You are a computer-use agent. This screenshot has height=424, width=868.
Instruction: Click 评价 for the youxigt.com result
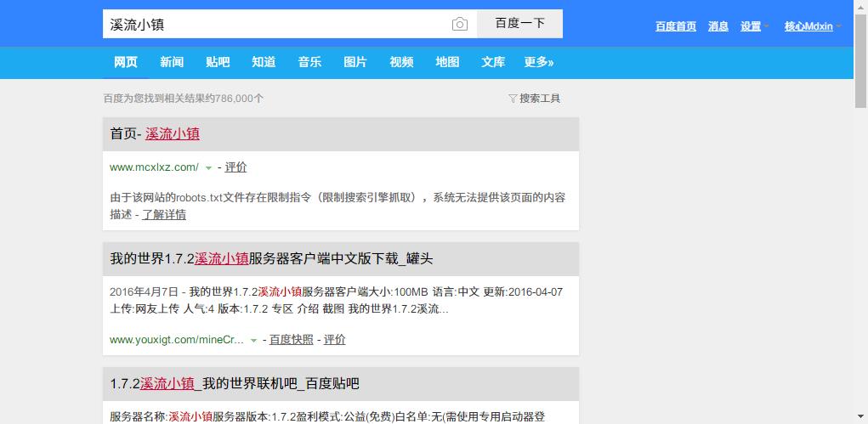335,340
